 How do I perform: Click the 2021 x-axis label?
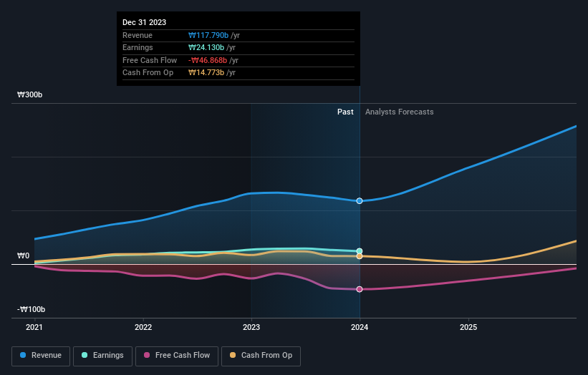click(x=34, y=328)
